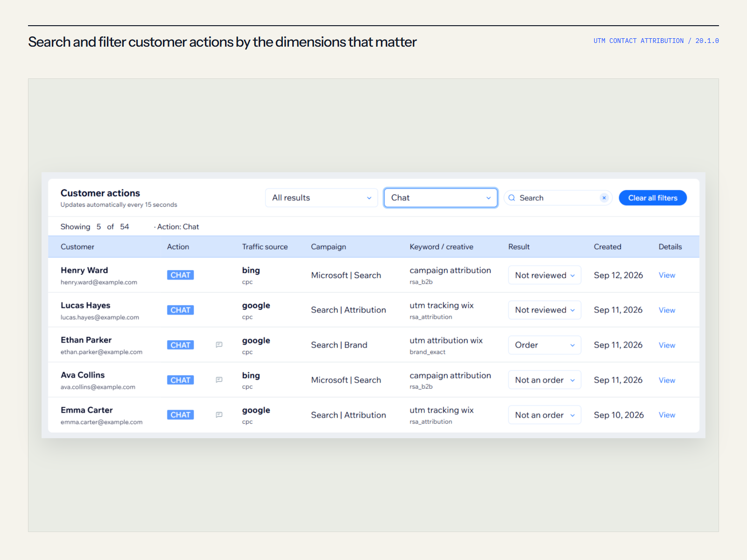Click the 'Action: Chat' filter label

click(178, 227)
